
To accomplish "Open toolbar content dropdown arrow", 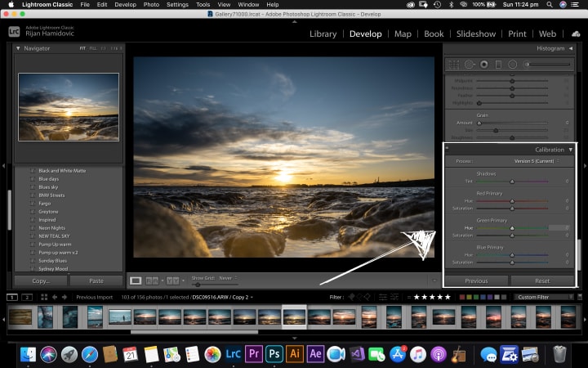I will point(434,280).
